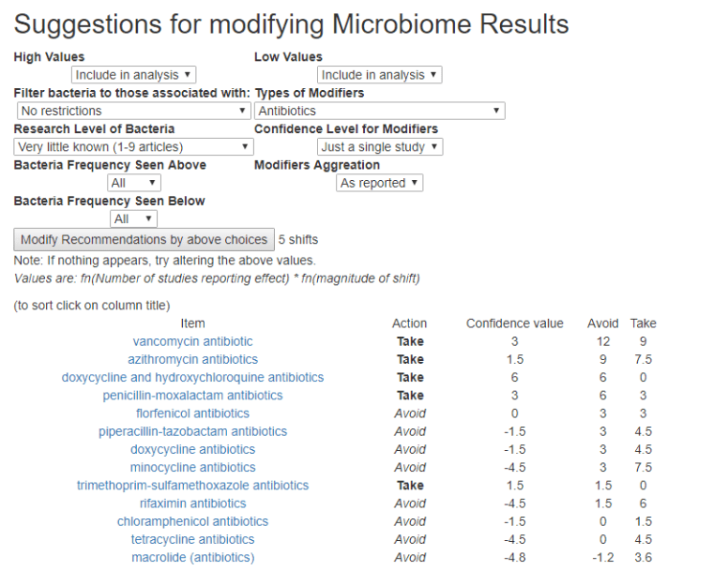Follow doxycycline and hydroxychloroquine antibiotics link

click(192, 377)
